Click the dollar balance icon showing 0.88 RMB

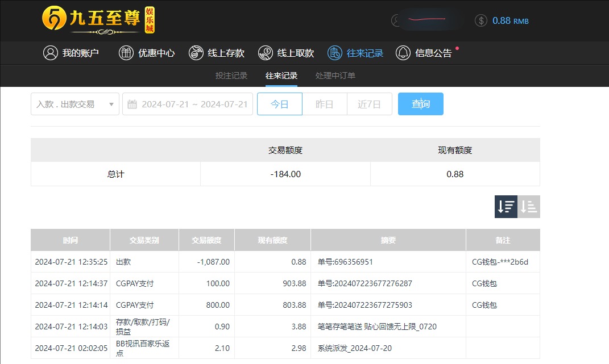(480, 20)
